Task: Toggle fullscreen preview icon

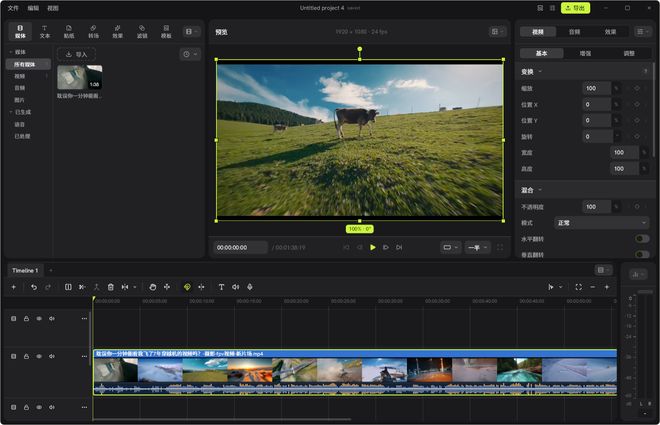Action: click(500, 247)
